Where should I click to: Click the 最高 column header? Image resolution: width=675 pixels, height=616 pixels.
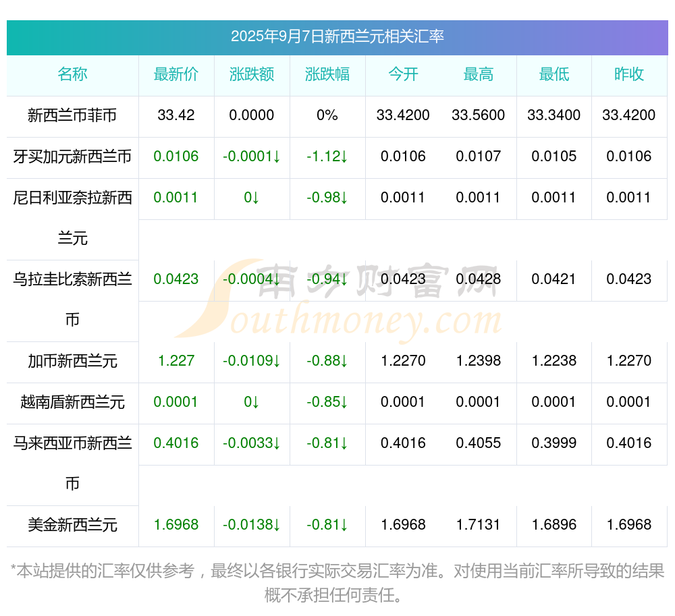(x=479, y=74)
